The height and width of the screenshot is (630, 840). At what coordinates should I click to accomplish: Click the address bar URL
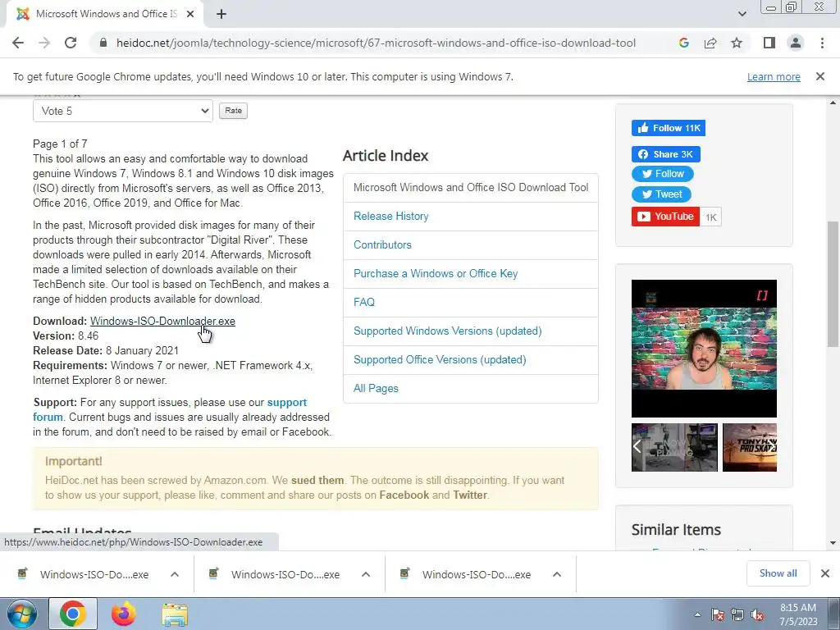coord(376,43)
